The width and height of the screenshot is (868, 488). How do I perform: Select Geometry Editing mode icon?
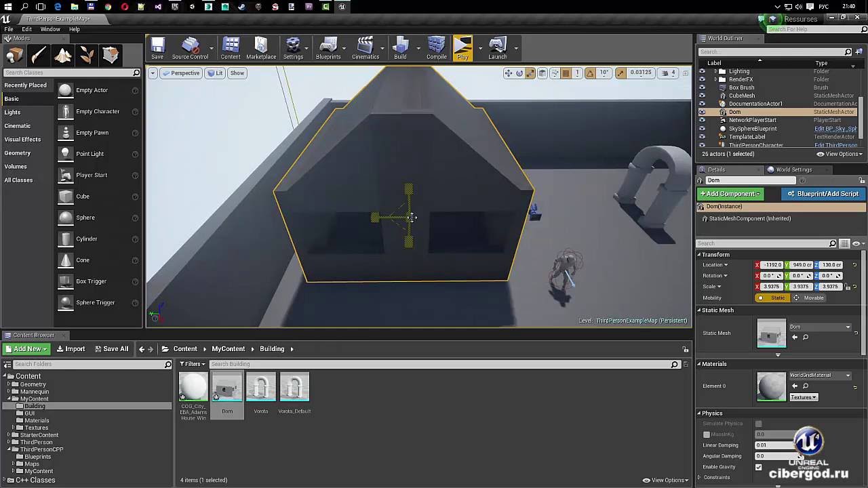tap(111, 56)
